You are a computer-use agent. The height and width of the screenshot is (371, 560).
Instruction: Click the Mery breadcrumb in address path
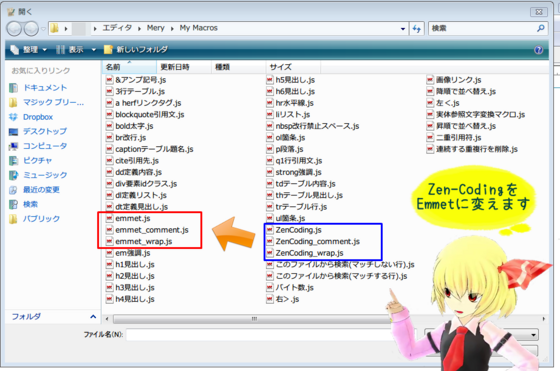click(156, 28)
